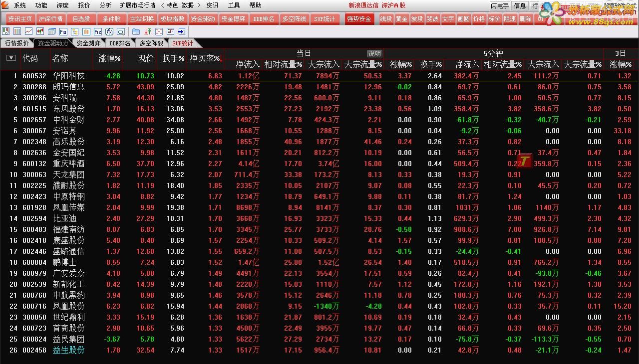Open the 系统 menu

20,5
